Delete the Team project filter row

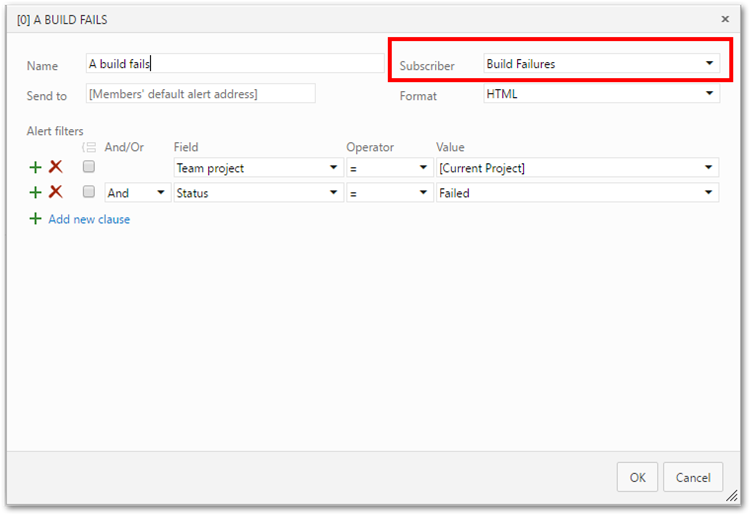point(56,167)
